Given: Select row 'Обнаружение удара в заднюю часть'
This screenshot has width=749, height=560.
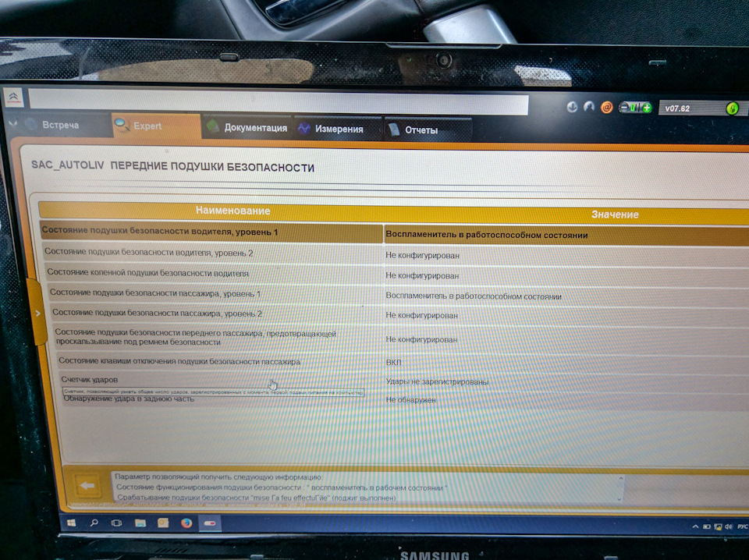Looking at the screenshot, I should pos(406,399).
